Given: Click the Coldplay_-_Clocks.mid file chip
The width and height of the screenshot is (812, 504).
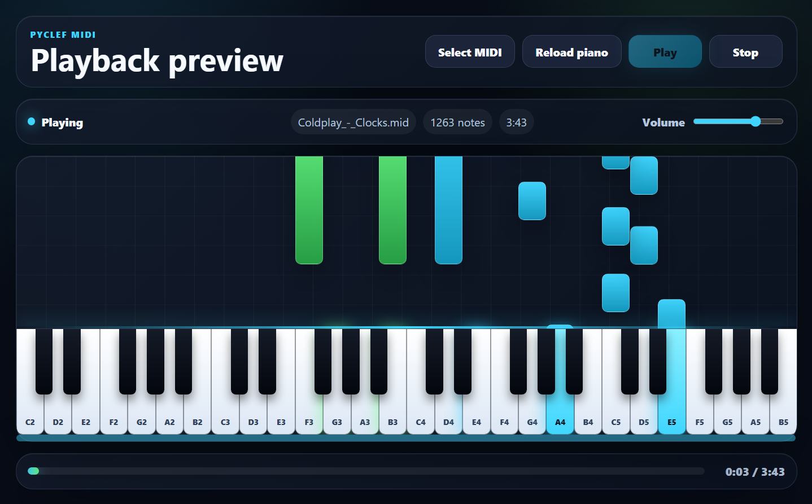Looking at the screenshot, I should (353, 122).
